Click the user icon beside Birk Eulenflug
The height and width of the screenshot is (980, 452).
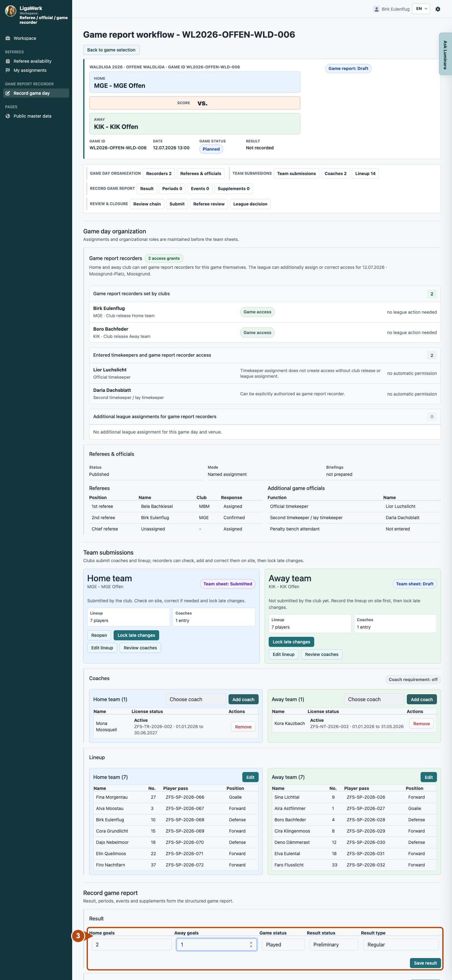pos(376,9)
